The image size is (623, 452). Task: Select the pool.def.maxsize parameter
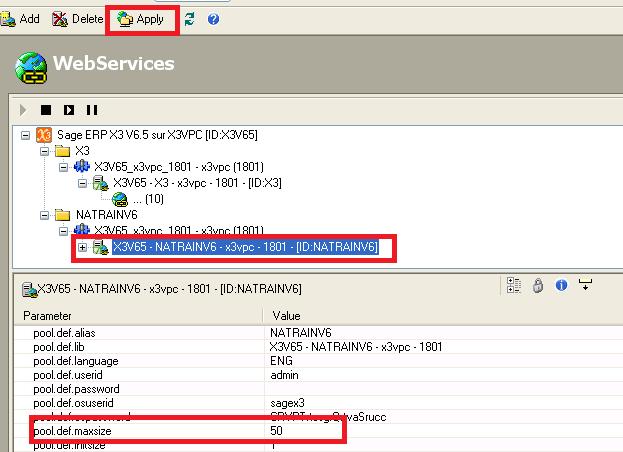[72, 431]
